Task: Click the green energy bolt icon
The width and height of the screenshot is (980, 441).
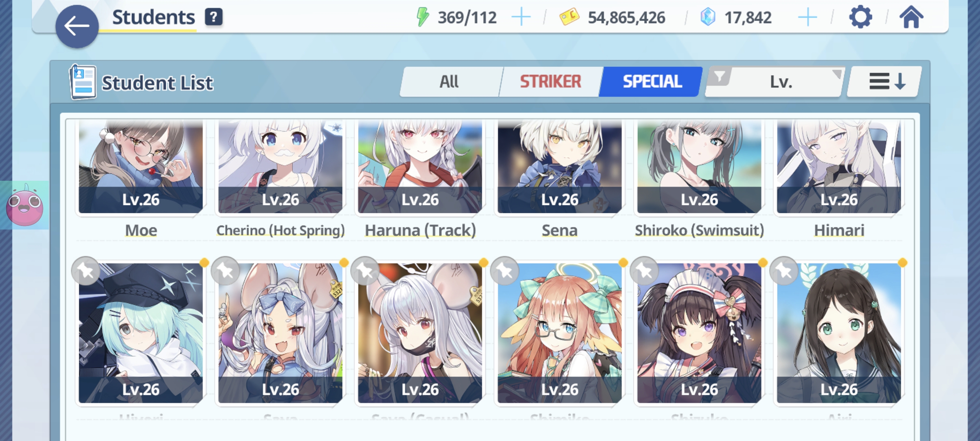Action: [x=423, y=17]
